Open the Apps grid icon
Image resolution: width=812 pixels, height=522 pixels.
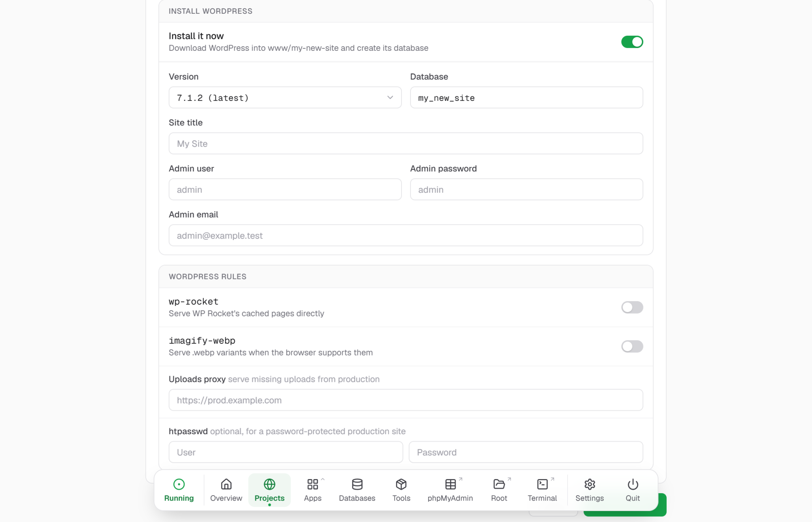tap(313, 484)
